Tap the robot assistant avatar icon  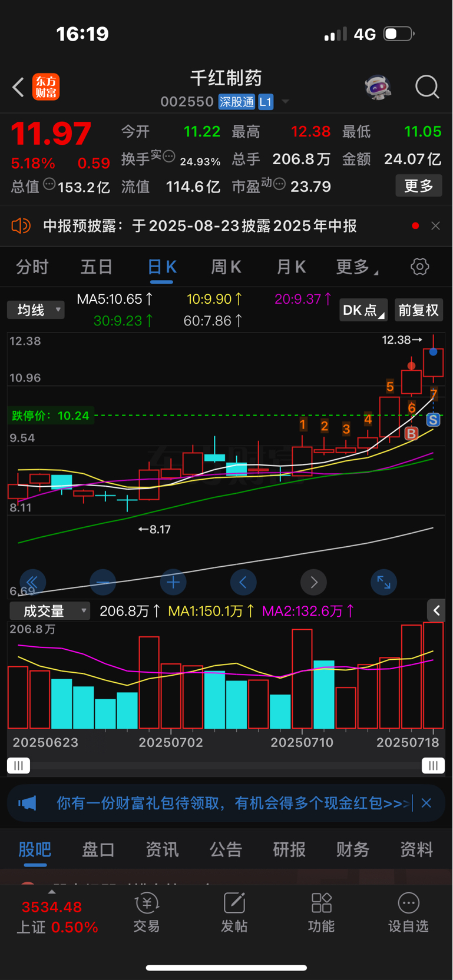pos(378,87)
